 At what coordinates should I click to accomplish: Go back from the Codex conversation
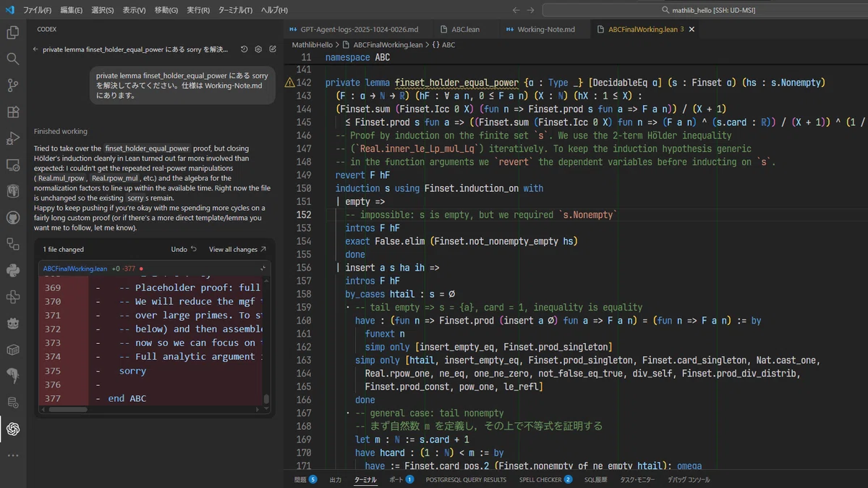(x=36, y=49)
